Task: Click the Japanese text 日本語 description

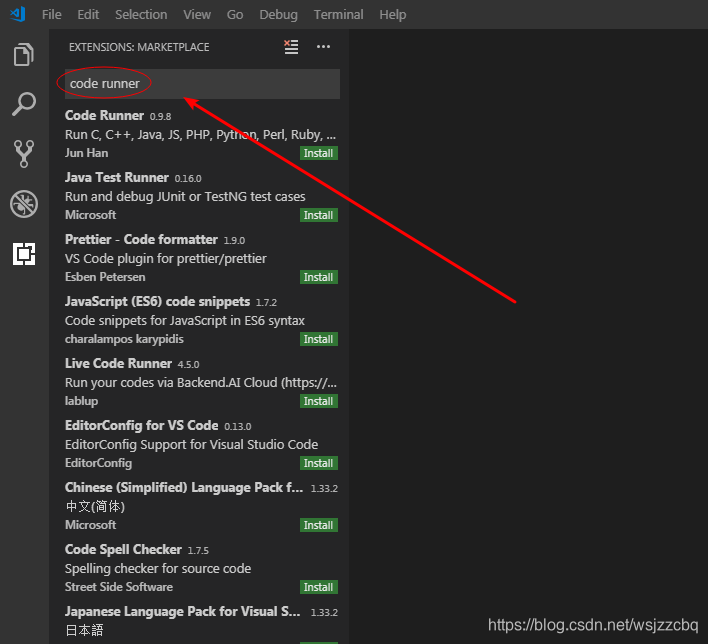Action: pos(84,630)
